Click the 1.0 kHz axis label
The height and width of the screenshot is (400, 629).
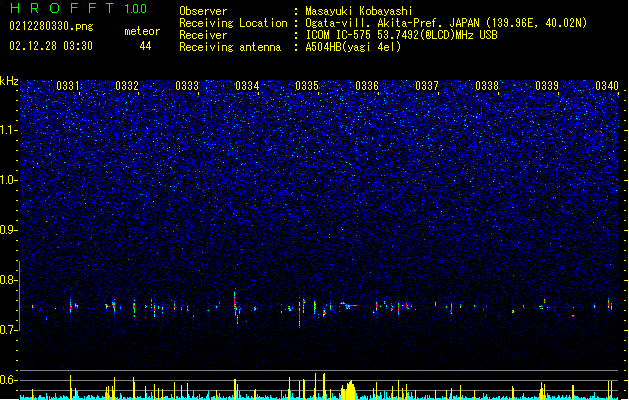click(x=8, y=180)
